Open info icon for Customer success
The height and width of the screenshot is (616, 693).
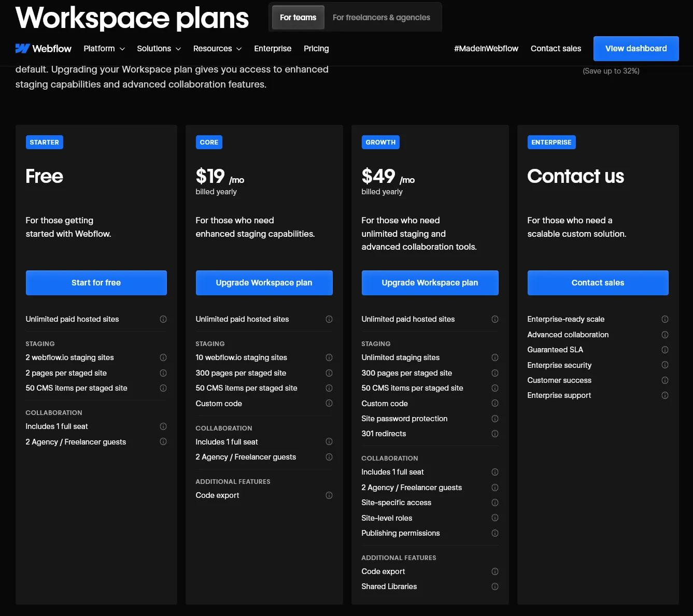pos(665,380)
